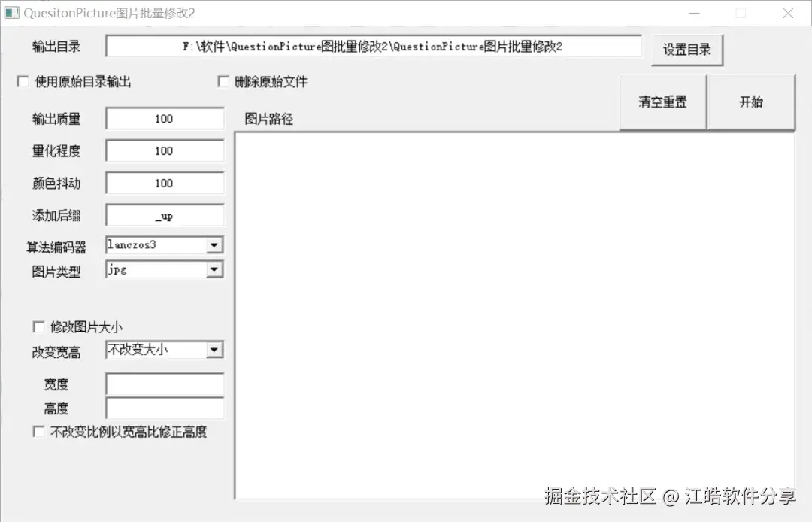Click the app icon in title bar
The width and height of the screenshot is (812, 522).
coord(12,13)
